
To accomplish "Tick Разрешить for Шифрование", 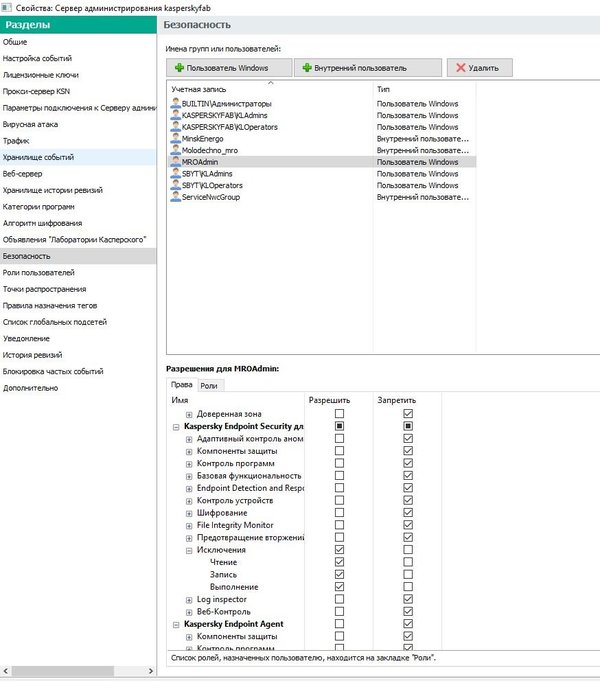I will 339,512.
